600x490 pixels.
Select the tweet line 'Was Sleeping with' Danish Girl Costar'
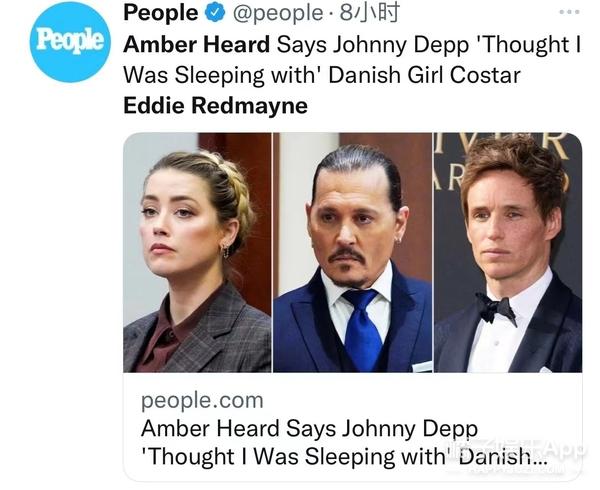[322, 75]
